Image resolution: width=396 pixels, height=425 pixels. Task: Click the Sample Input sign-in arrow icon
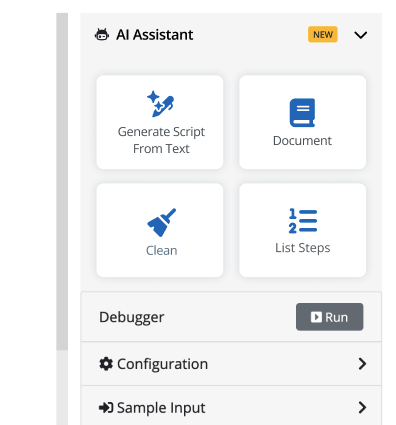pyautogui.click(x=106, y=408)
